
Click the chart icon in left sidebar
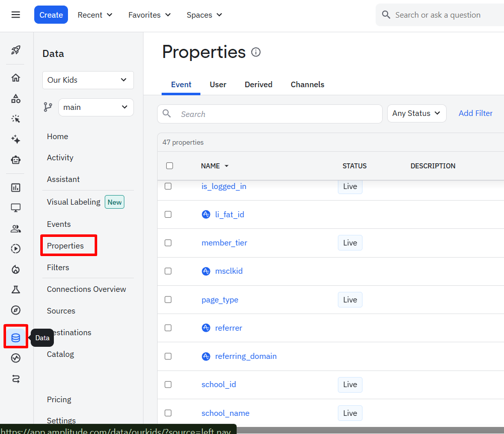click(16, 188)
